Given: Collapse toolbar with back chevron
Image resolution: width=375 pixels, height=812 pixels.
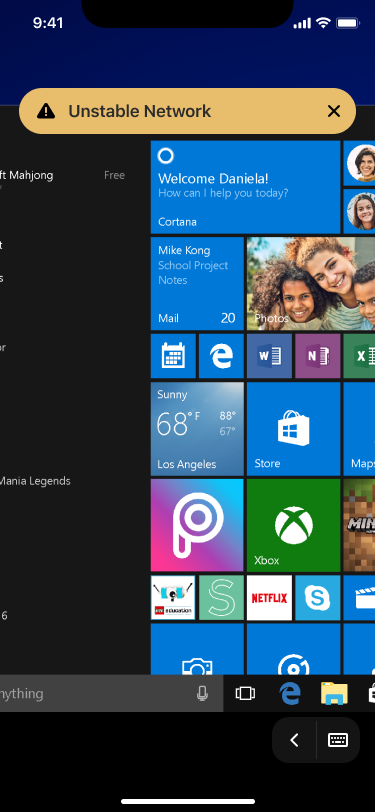Looking at the screenshot, I should [294, 740].
